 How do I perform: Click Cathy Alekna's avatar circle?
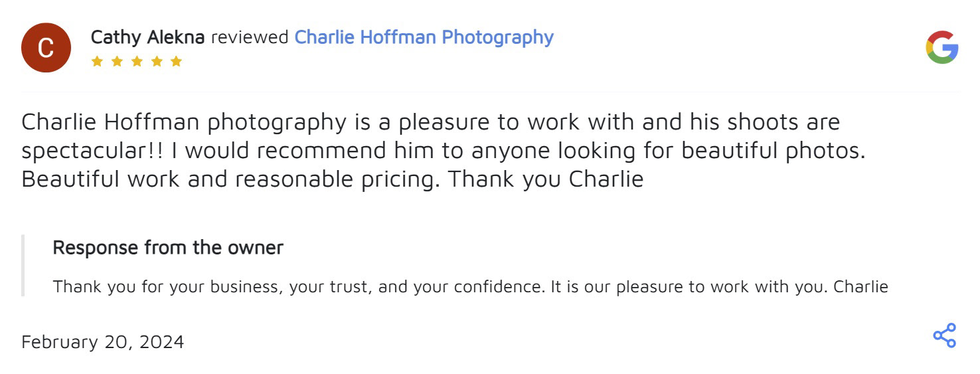click(x=46, y=48)
